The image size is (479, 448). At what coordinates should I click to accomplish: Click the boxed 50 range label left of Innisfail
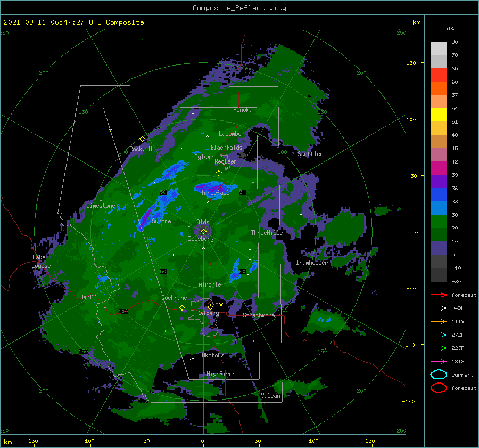point(163,192)
